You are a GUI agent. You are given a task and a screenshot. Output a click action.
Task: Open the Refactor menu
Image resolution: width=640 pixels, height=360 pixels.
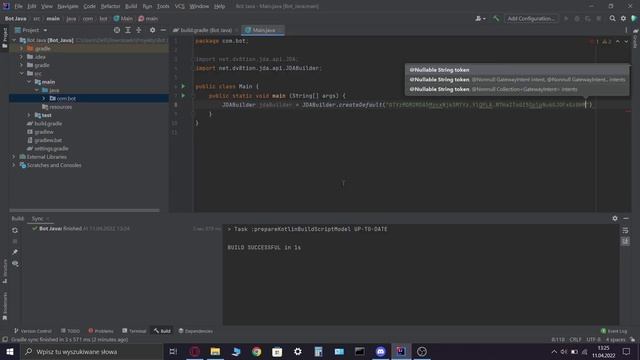click(x=110, y=7)
